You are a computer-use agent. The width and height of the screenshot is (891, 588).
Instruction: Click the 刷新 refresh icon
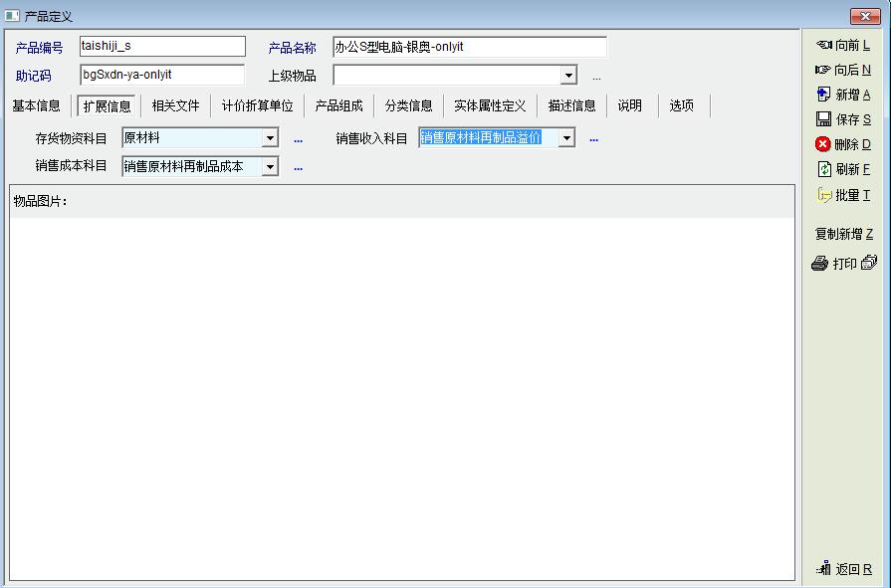click(823, 170)
